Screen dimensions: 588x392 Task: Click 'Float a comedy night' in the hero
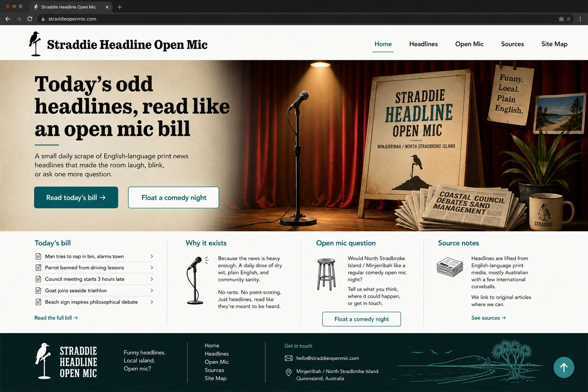click(173, 198)
